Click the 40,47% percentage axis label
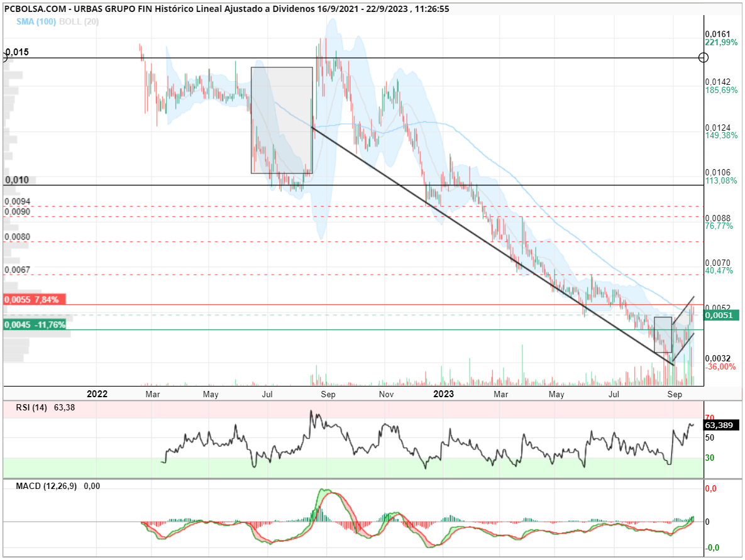 point(719,270)
